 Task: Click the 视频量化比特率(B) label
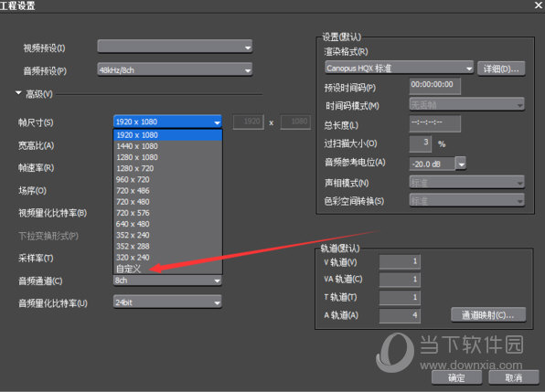[52, 213]
